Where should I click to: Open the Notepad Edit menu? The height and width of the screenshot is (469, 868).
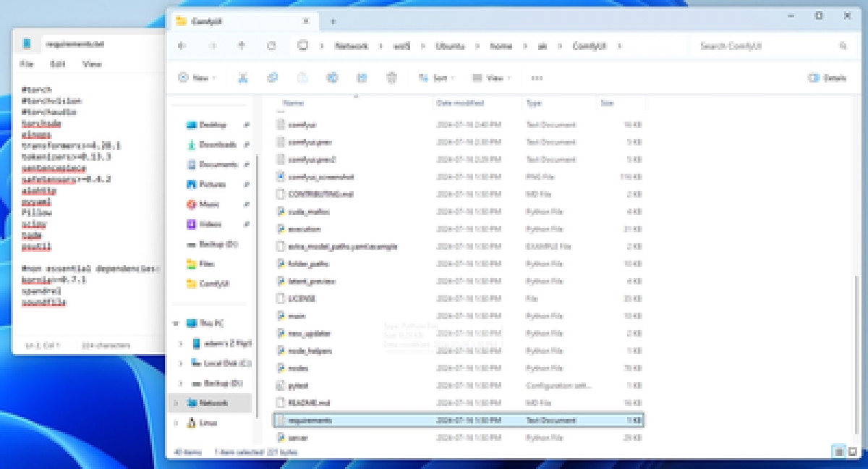pyautogui.click(x=59, y=64)
